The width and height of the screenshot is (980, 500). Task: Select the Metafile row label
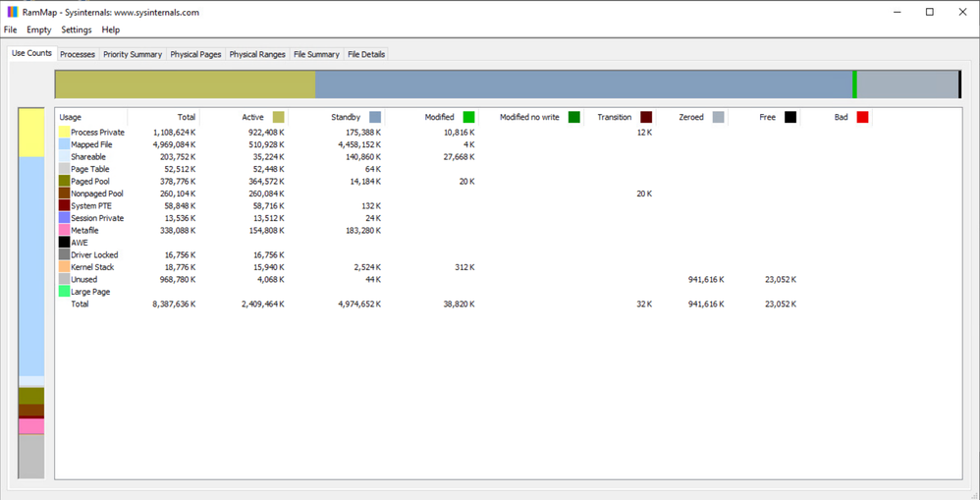point(85,231)
